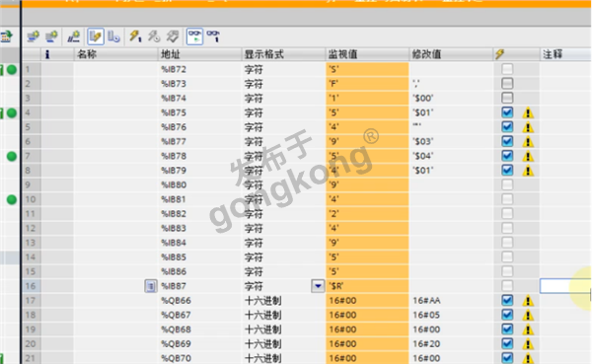This screenshot has height=364, width=592.
Task: Uncheck modify checkbox for %QB66
Action: pos(507,300)
